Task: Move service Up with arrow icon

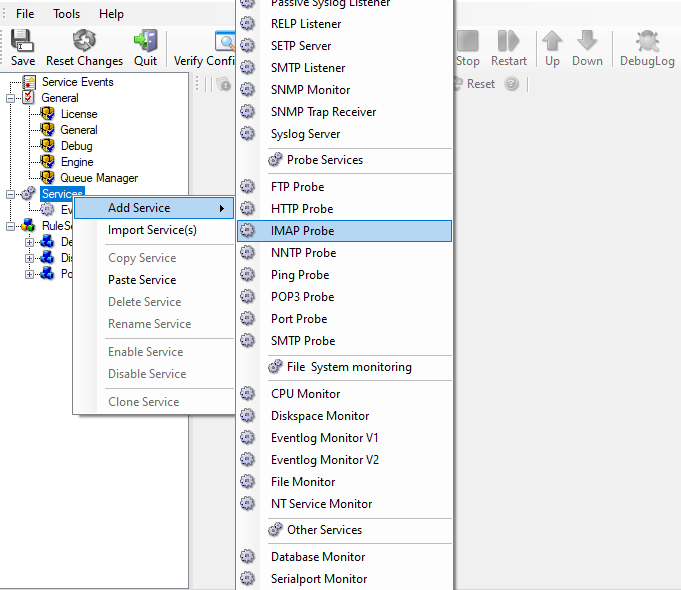Action: [x=552, y=41]
